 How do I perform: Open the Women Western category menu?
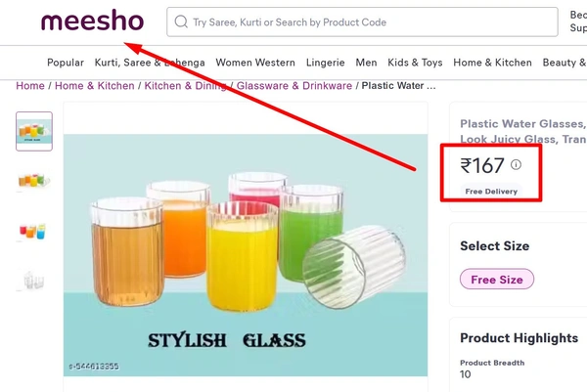pyautogui.click(x=255, y=63)
